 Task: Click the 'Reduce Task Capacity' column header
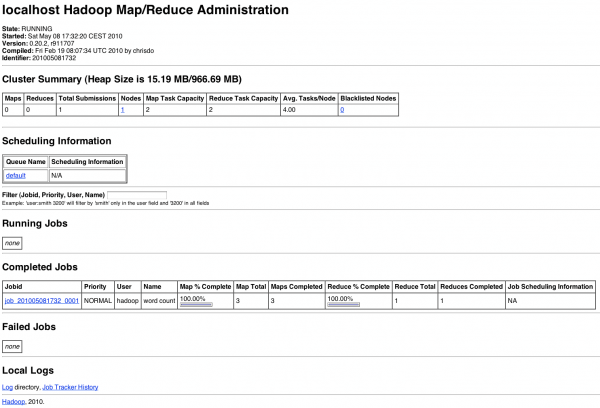pos(243,98)
